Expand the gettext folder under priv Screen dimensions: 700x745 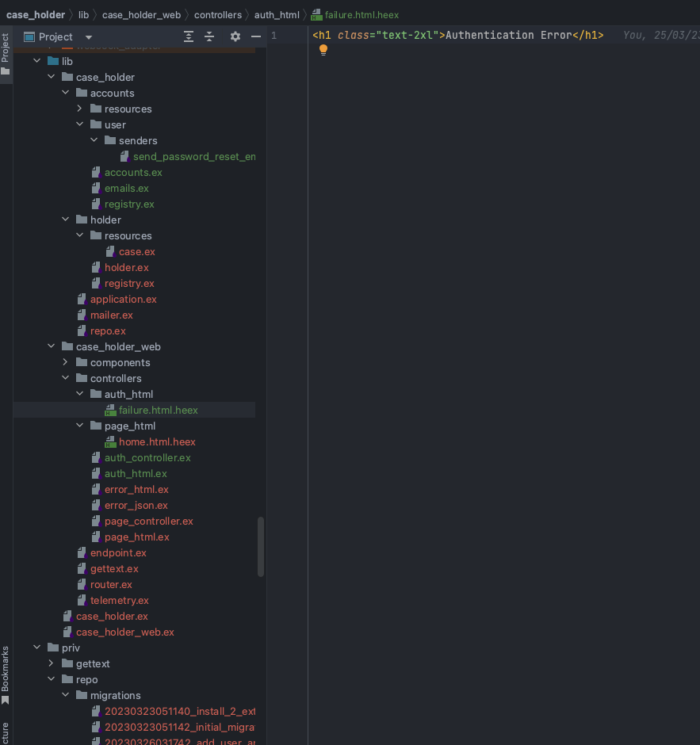pyautogui.click(x=52, y=663)
